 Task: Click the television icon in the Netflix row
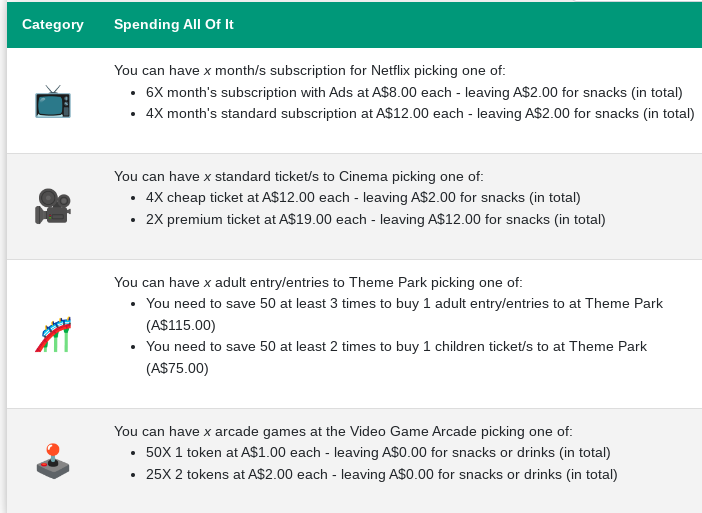tap(52, 101)
